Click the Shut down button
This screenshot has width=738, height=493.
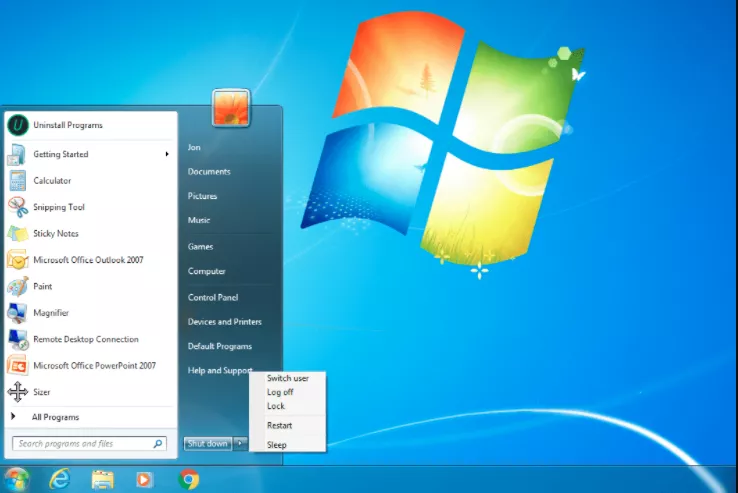click(208, 444)
